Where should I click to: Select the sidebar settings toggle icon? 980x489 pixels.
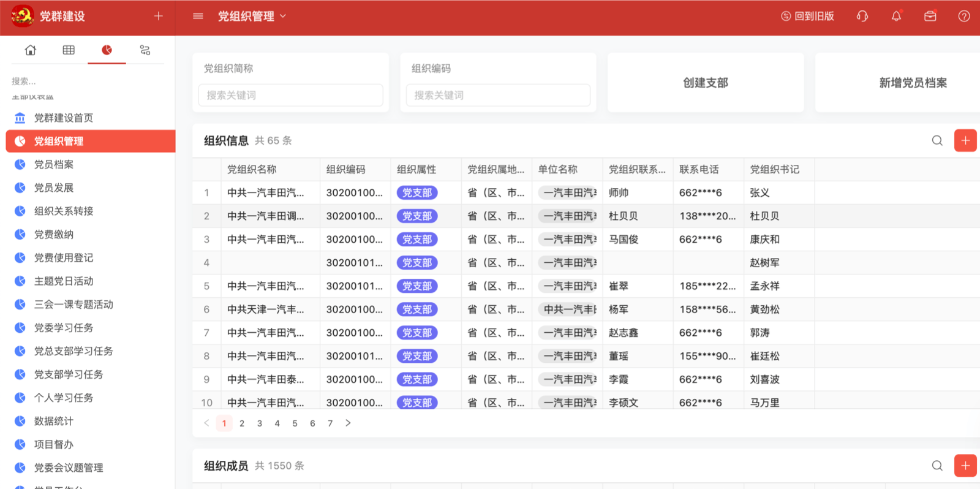click(x=145, y=50)
